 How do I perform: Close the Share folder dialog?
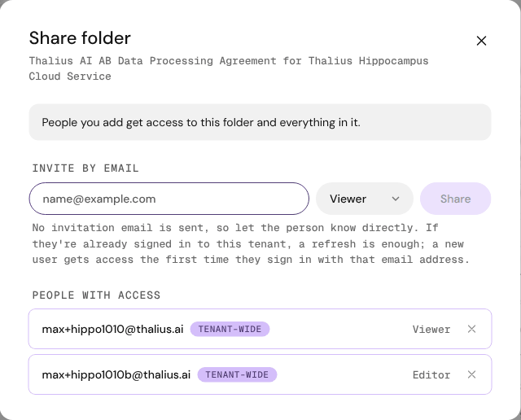point(481,41)
